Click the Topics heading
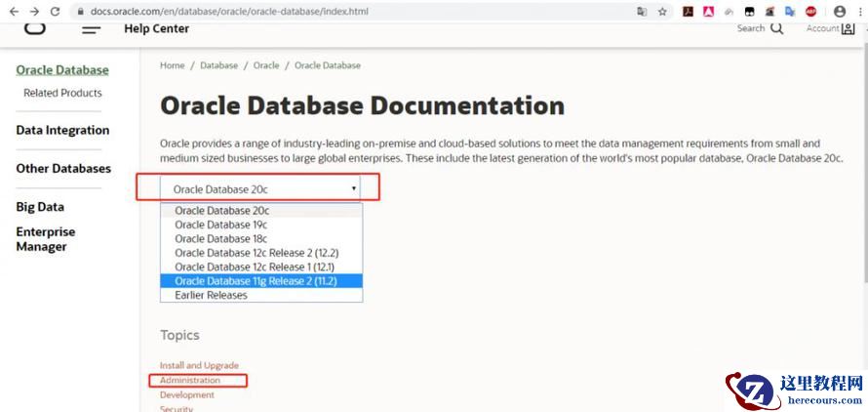This screenshot has height=412, width=868. coord(179,335)
